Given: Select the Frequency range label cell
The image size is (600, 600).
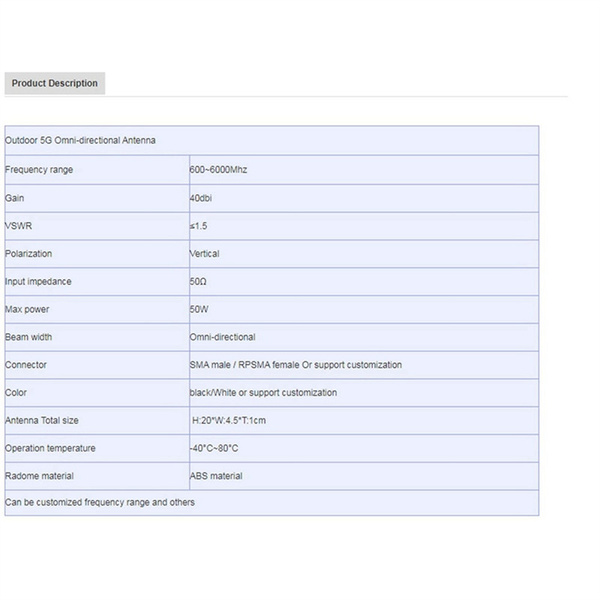Looking at the screenshot, I should 40,170.
